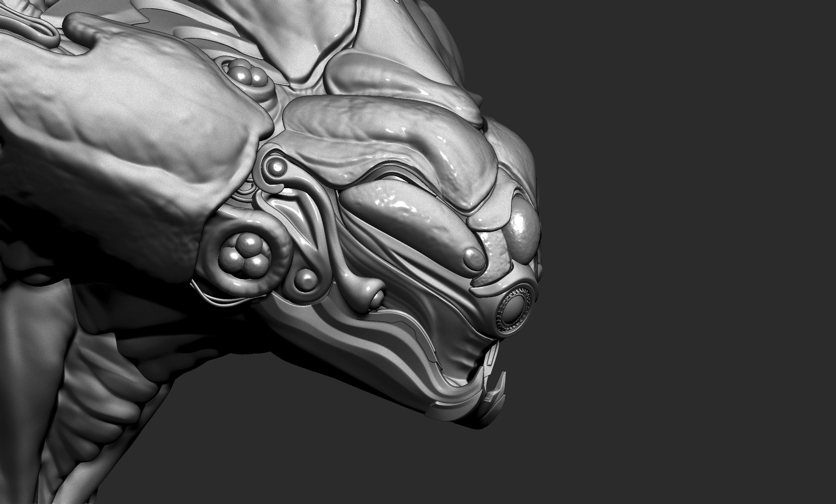Viewport: 836px width, 504px height.
Task: Click the glossy bulbous dome at head front
Action: point(524,236)
